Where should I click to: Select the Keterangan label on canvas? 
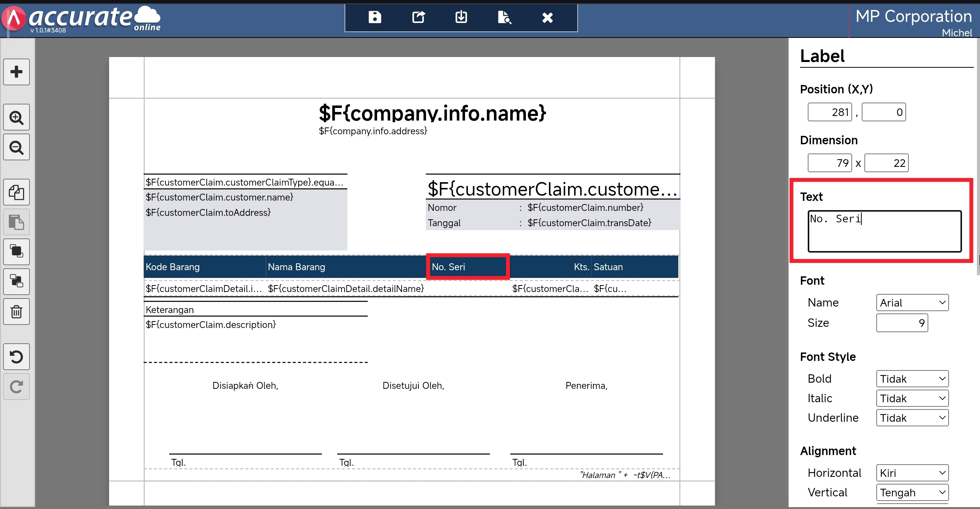170,310
